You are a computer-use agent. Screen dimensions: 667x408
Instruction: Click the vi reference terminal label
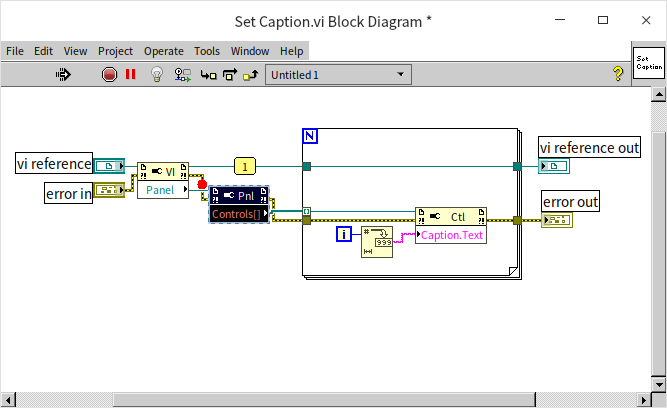click(53, 164)
